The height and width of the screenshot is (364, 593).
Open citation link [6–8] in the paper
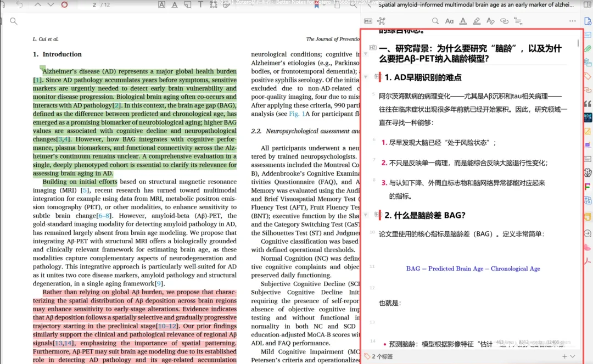tap(104, 216)
